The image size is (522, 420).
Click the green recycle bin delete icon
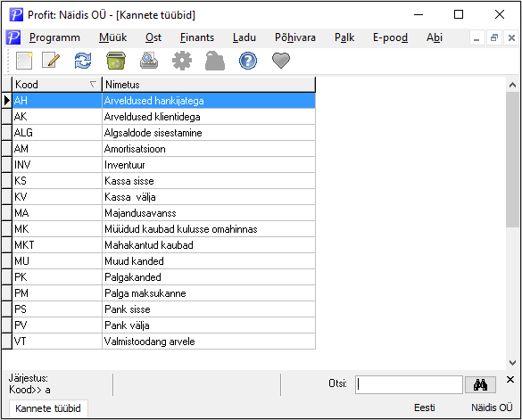pyautogui.click(x=116, y=61)
